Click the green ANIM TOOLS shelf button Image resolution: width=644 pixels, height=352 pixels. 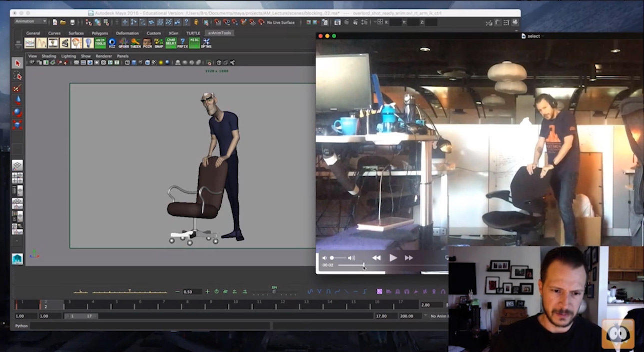pos(100,43)
